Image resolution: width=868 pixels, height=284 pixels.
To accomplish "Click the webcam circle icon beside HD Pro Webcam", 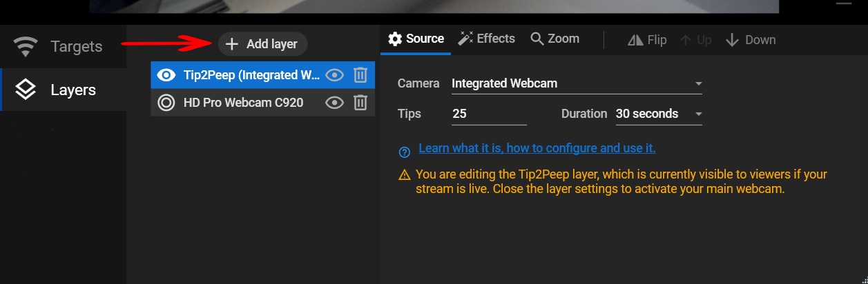I will 166,103.
